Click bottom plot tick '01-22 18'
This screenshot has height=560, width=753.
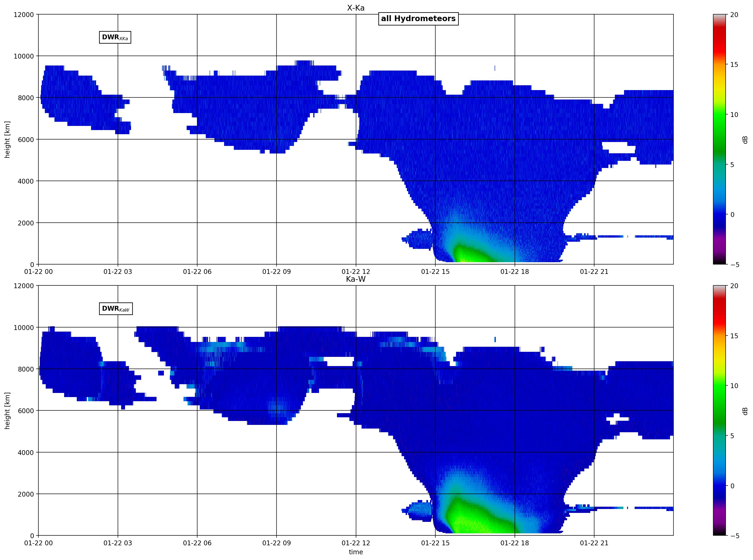pos(515,543)
